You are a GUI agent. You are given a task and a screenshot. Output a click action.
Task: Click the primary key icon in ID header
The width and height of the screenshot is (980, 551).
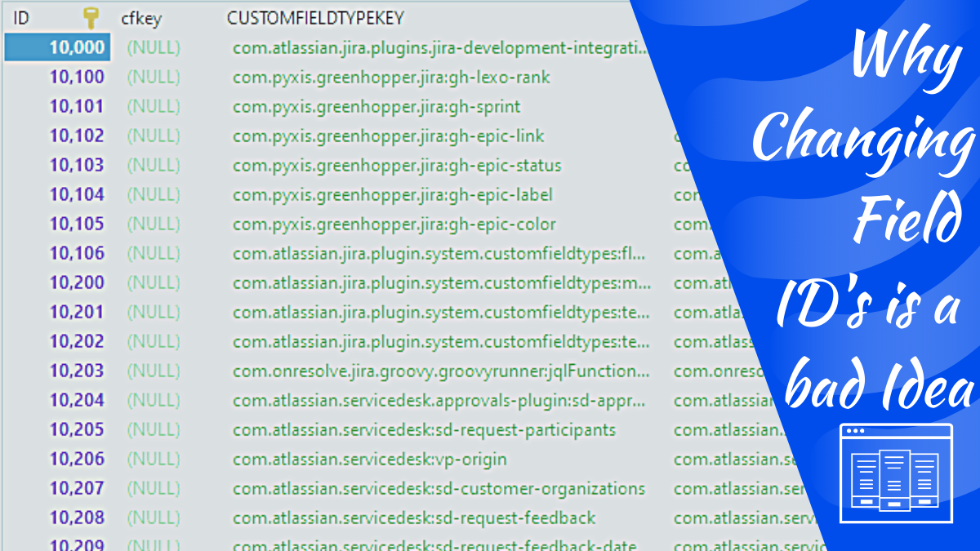tap(93, 17)
